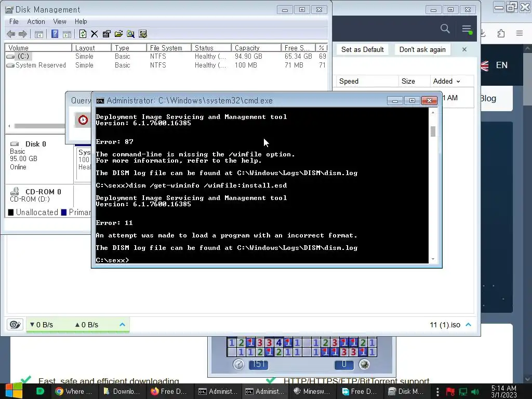
Task: Click the Open folder icon in toolbar
Action: coord(118,34)
